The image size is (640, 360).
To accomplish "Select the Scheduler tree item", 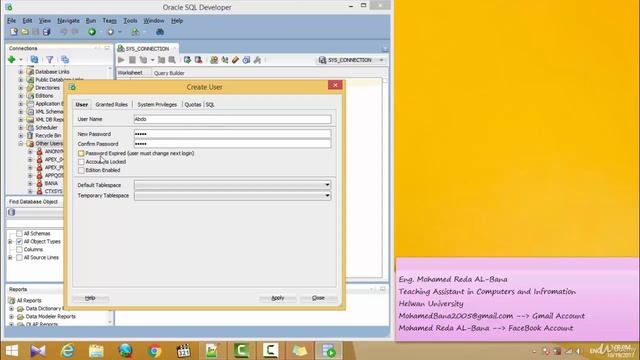I will click(46, 127).
